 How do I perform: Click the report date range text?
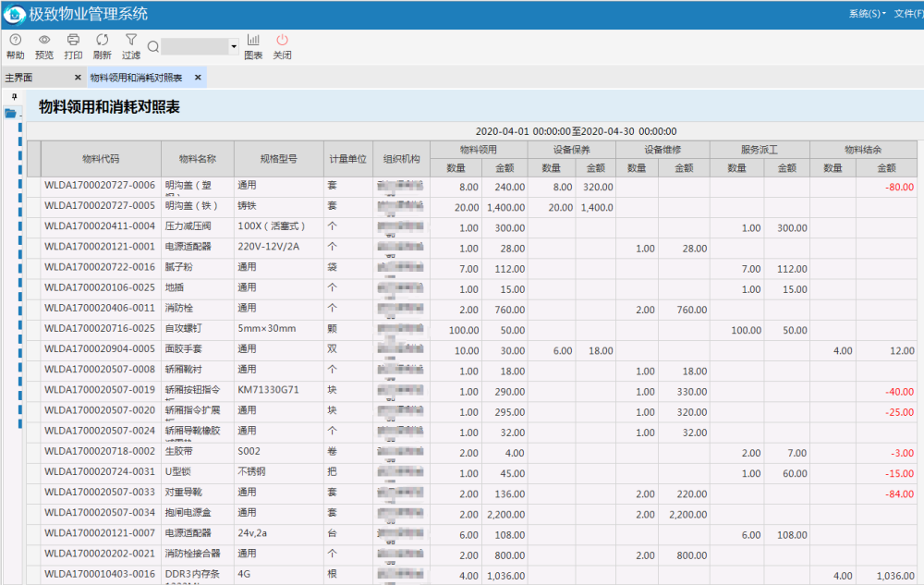tap(576, 131)
